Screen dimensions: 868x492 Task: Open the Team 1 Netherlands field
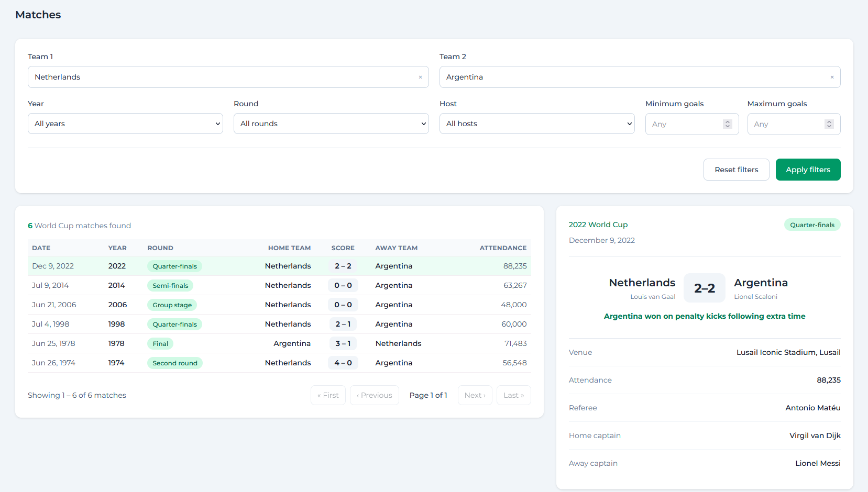point(228,77)
